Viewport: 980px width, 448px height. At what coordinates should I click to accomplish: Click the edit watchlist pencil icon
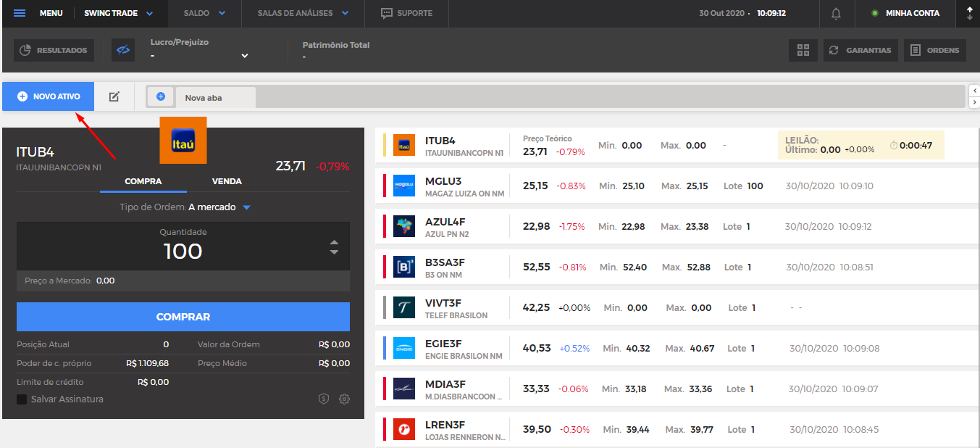click(114, 96)
